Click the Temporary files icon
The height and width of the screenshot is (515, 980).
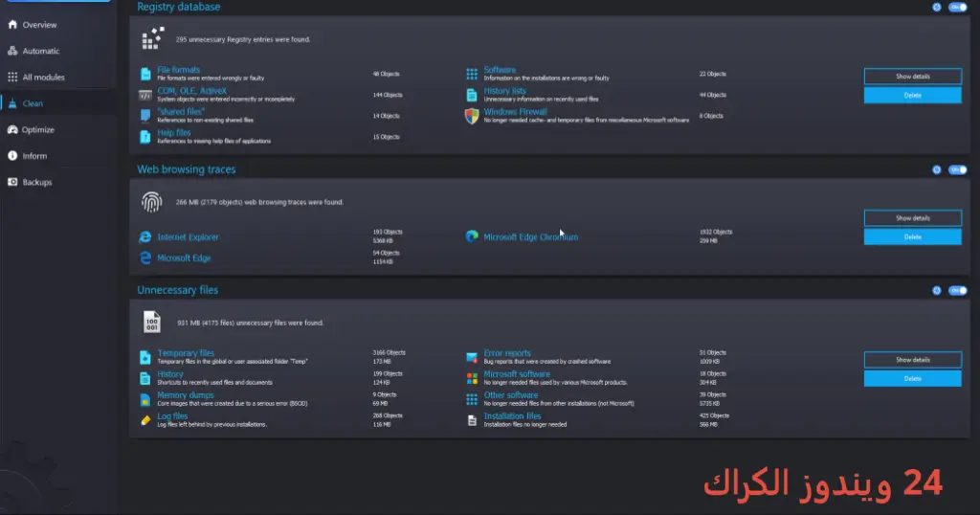[145, 357]
